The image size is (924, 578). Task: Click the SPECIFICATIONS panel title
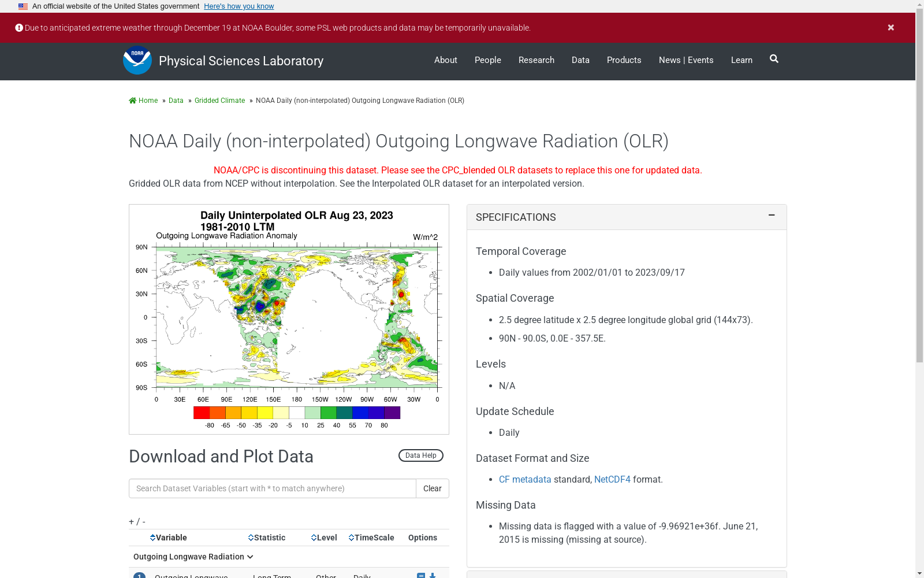[516, 217]
